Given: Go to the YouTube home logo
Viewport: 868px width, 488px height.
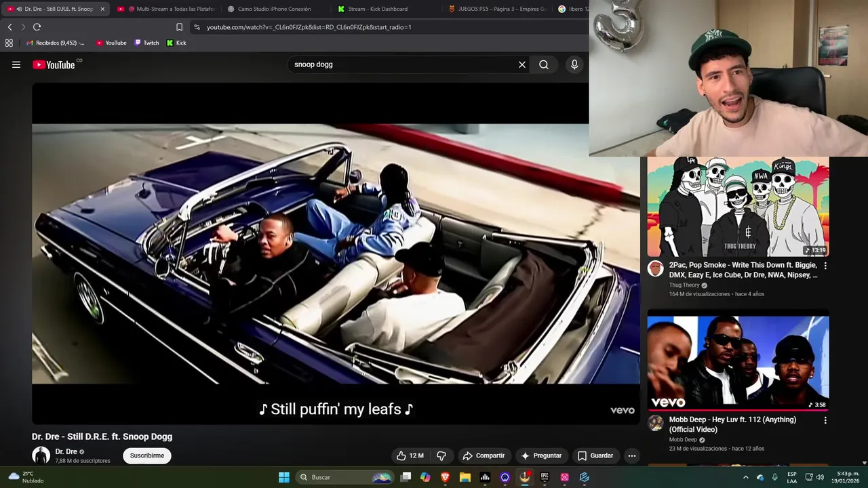Looking at the screenshot, I should [54, 64].
